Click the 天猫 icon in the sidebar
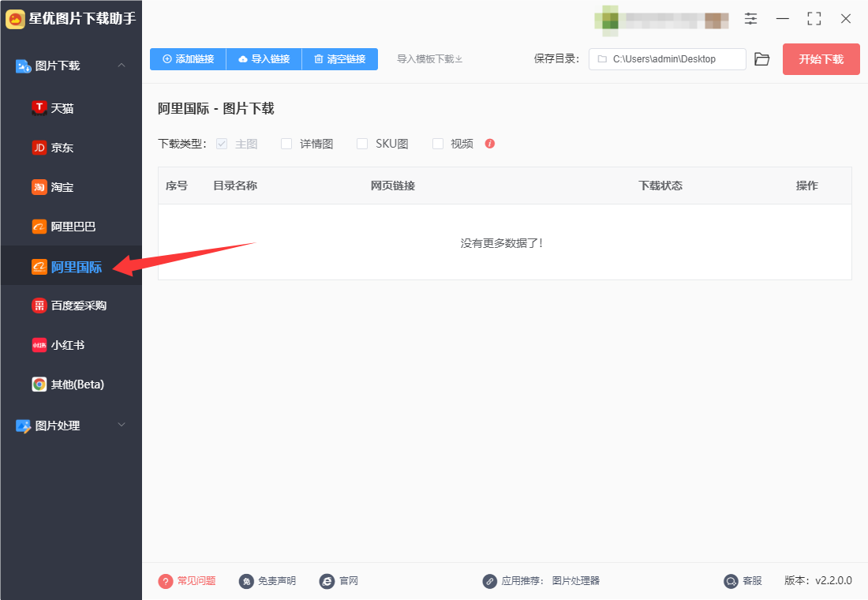Image resolution: width=868 pixels, height=600 pixels. pos(39,108)
